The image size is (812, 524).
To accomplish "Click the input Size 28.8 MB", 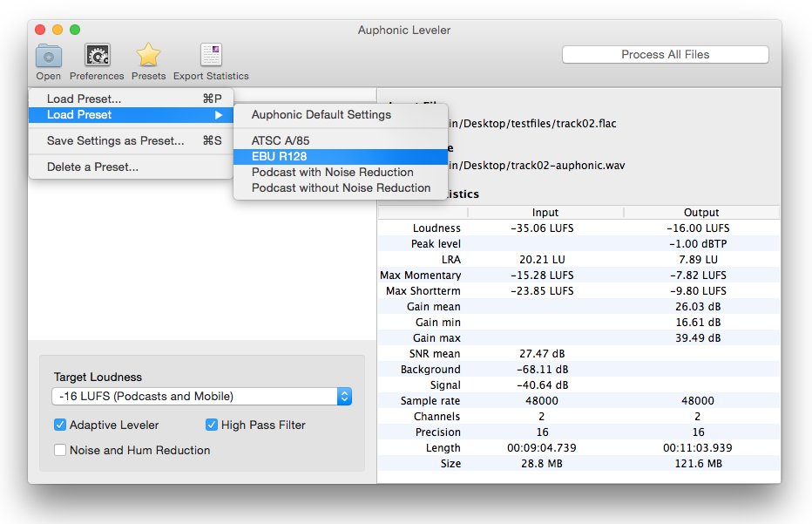I will pyautogui.click(x=542, y=463).
